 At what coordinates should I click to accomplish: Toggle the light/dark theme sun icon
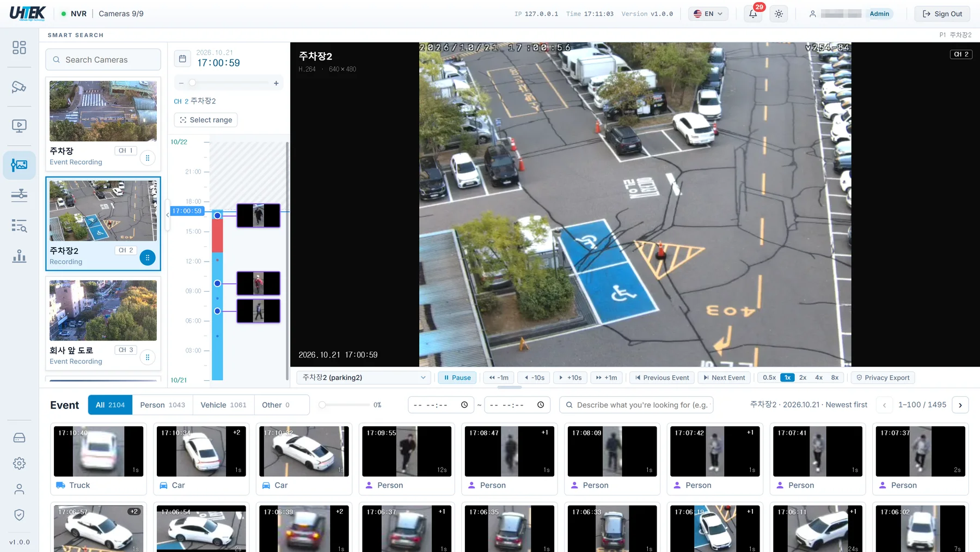pyautogui.click(x=779, y=14)
